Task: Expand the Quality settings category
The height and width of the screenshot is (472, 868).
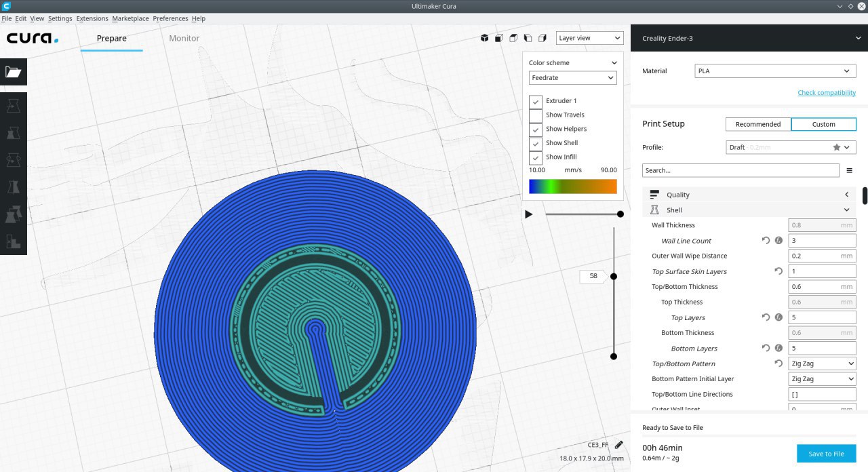Action: click(x=749, y=195)
